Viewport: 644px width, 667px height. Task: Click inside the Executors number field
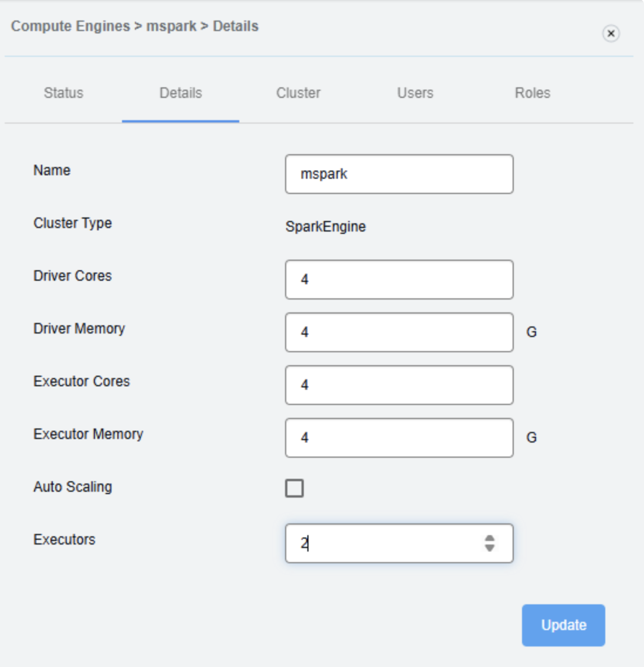381,543
